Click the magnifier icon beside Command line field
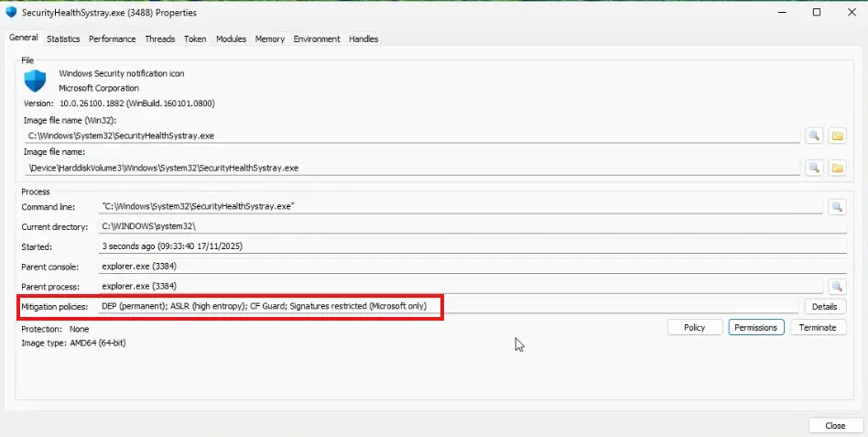868x437 pixels. pyautogui.click(x=837, y=207)
